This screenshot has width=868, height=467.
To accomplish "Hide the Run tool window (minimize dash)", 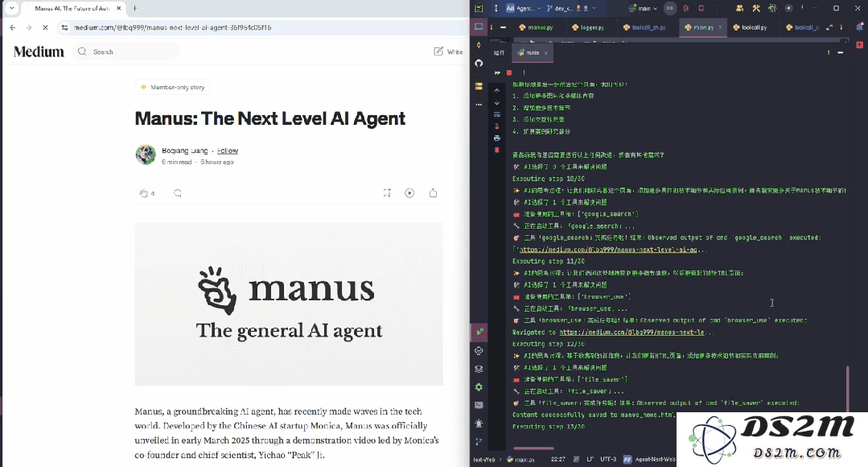I will (841, 52).
